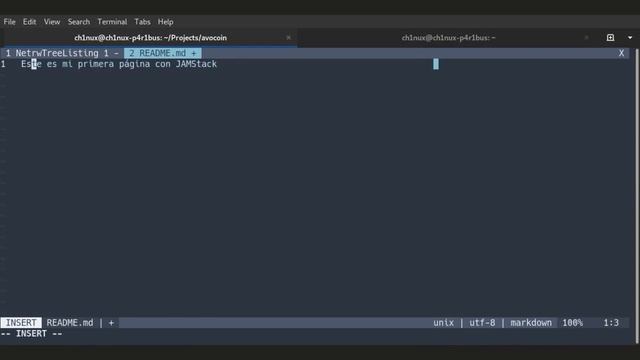Click README.md filename in the statusline

pyautogui.click(x=70, y=323)
